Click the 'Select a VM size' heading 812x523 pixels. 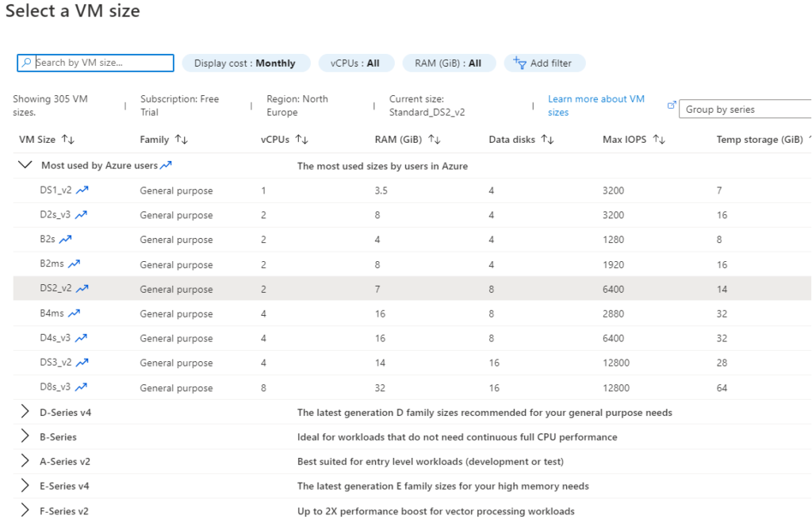[x=72, y=11]
